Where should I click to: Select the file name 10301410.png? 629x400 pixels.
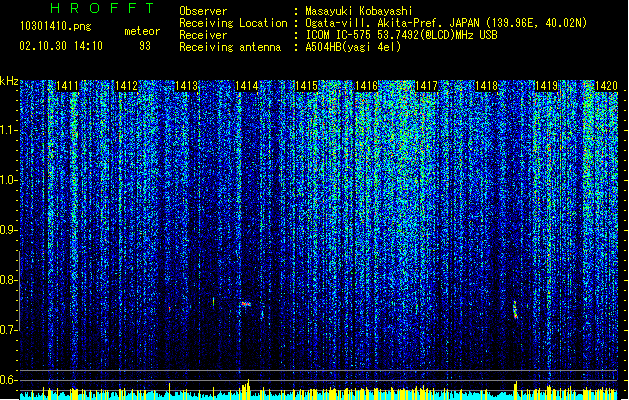coord(55,26)
